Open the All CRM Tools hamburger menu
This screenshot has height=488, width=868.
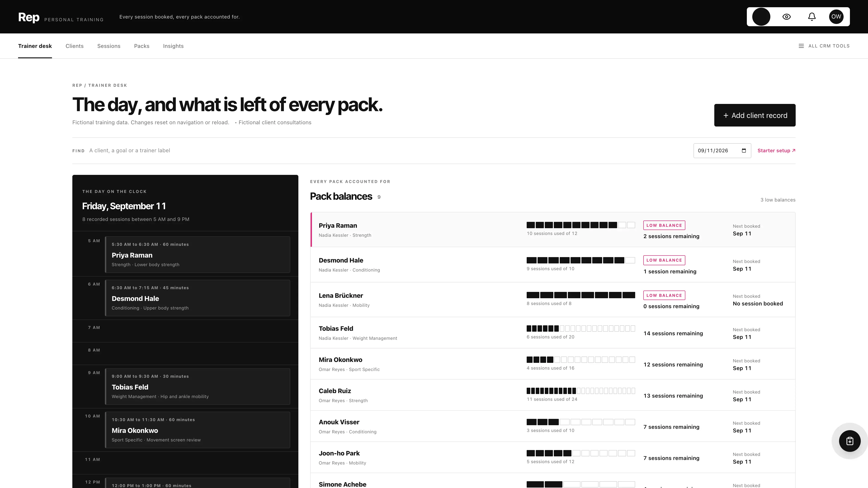824,46
